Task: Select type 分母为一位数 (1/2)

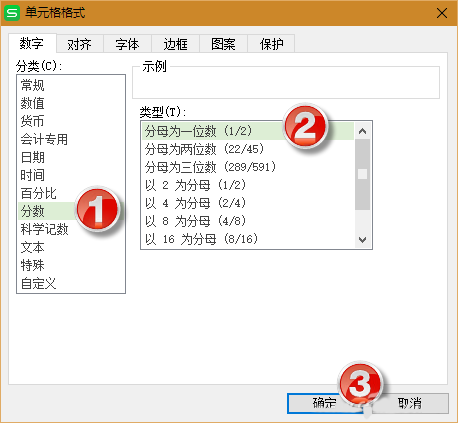Action: pos(248,131)
